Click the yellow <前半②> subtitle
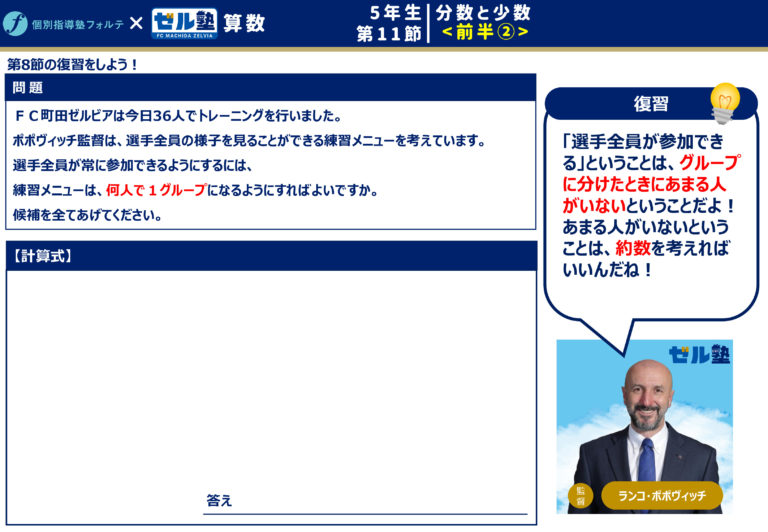The width and height of the screenshot is (768, 532). 484,32
